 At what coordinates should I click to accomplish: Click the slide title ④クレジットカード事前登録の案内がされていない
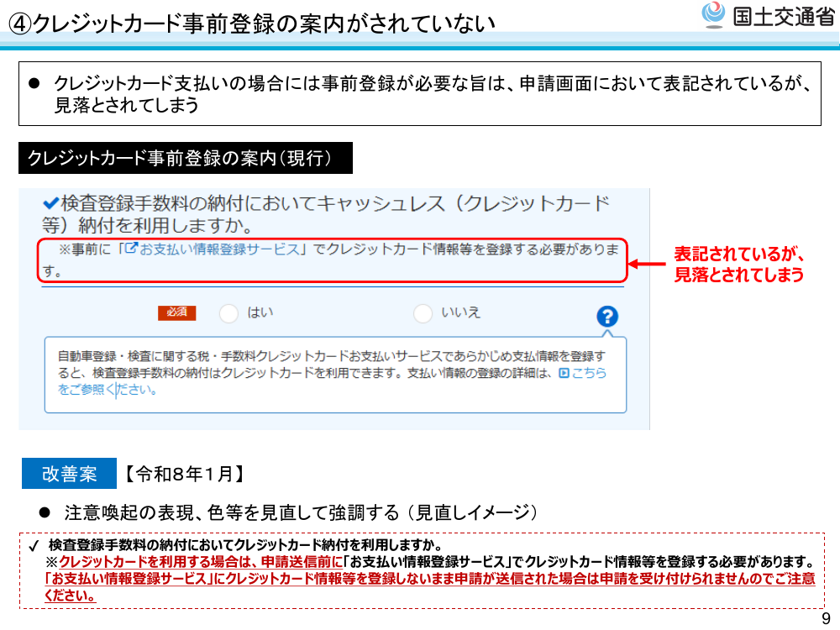(x=252, y=24)
